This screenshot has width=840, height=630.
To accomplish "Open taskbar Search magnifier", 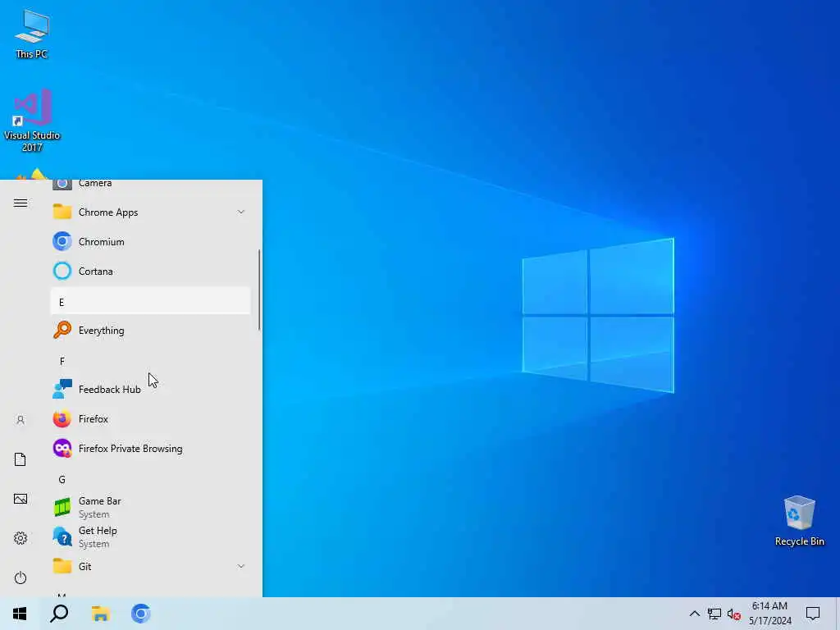I will click(59, 614).
